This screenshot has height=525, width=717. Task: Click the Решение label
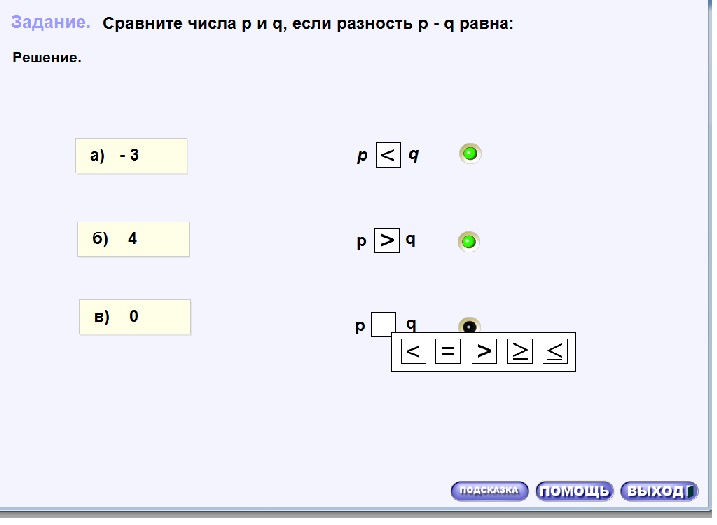click(47, 58)
